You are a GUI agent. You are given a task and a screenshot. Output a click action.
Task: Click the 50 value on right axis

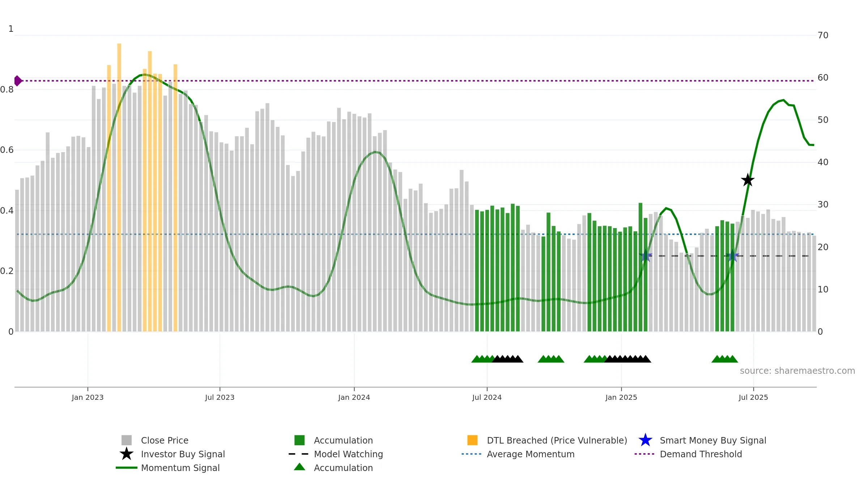[x=823, y=120]
